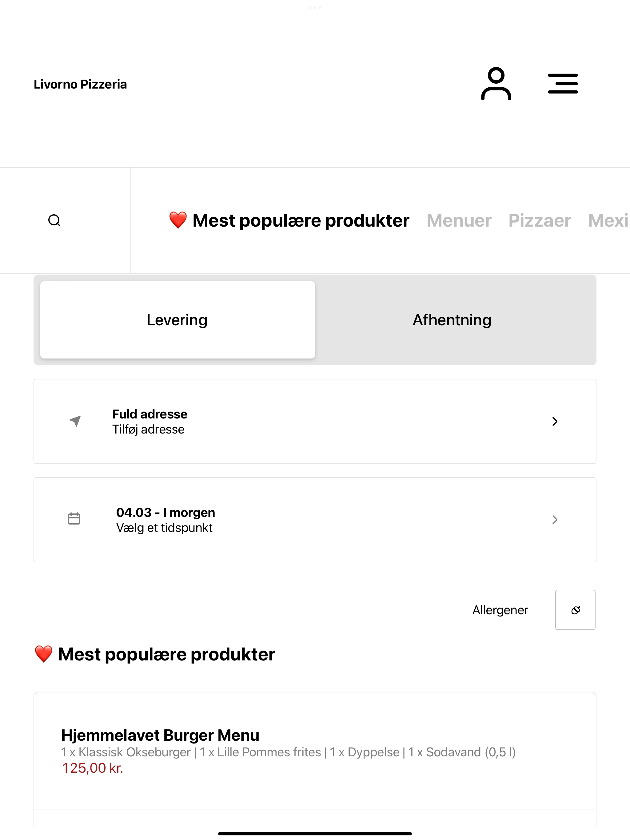
Task: Tap the red heart icon in category bar
Action: tap(178, 220)
